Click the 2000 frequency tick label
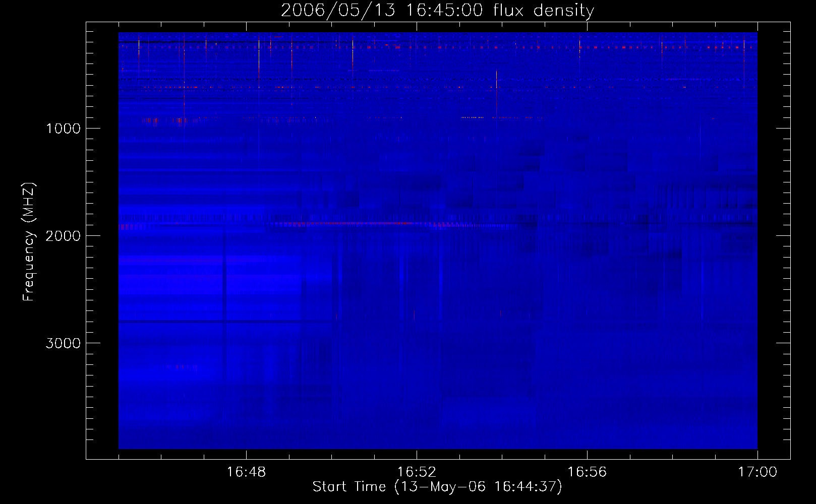The height and width of the screenshot is (504, 816). 63,236
